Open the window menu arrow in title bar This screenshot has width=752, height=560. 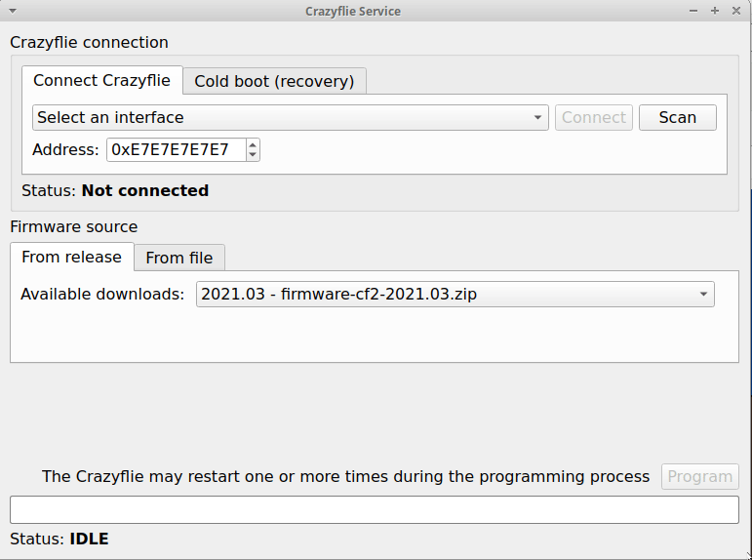tap(12, 11)
